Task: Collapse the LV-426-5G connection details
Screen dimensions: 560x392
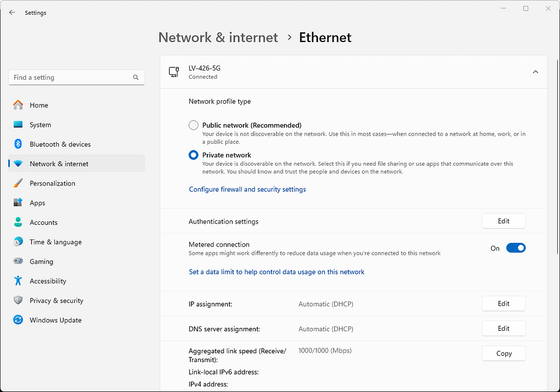Action: [x=535, y=72]
